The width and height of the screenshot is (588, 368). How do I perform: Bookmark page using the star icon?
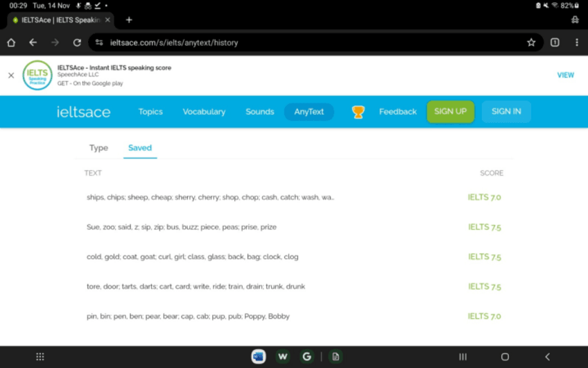tap(531, 42)
